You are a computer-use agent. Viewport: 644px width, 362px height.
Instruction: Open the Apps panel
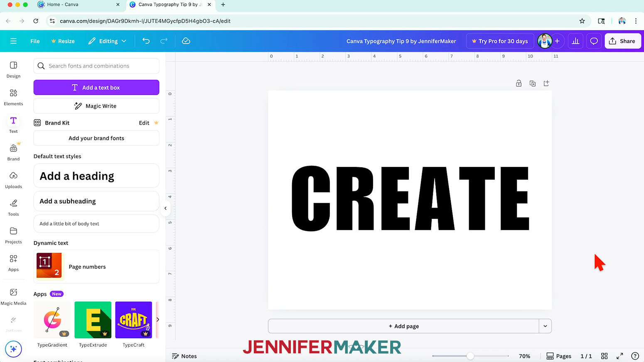coord(13,263)
